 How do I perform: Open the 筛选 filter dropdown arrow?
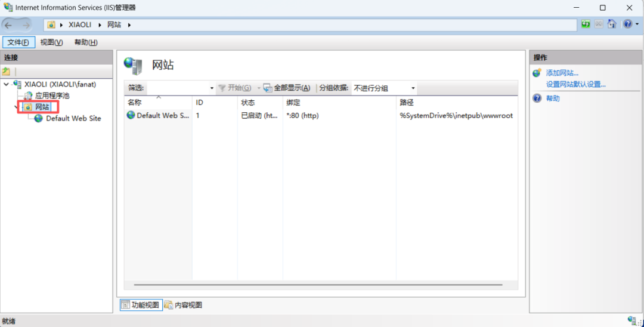click(212, 88)
